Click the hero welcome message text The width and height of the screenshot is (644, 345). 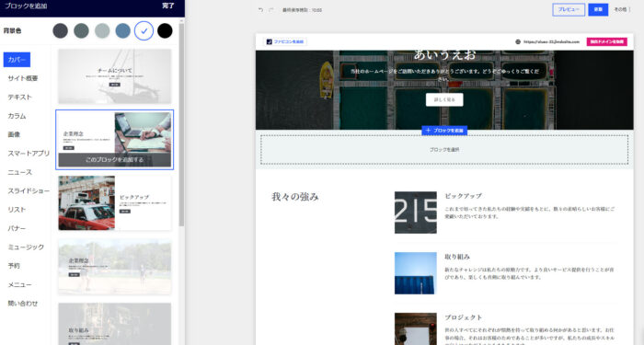[x=444, y=75]
